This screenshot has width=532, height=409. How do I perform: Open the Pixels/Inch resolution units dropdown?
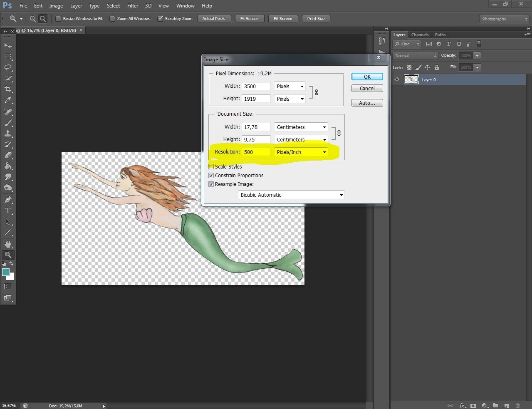pyautogui.click(x=301, y=152)
